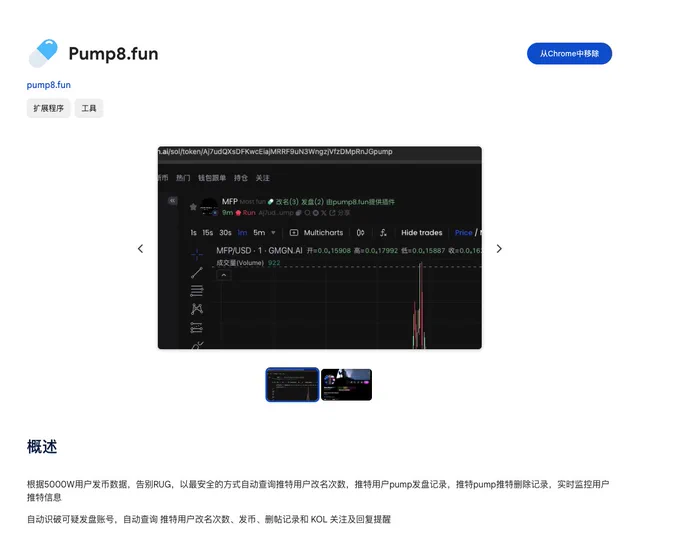The image size is (680, 541).
Task: Click the X (Twitter) icon in token row
Action: pyautogui.click(x=324, y=213)
